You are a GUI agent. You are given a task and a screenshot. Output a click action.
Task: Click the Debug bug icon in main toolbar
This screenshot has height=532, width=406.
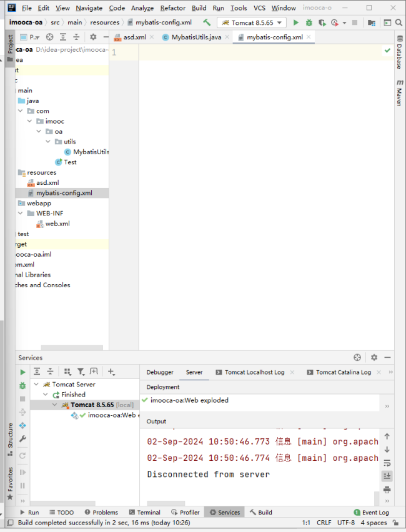pyautogui.click(x=309, y=22)
